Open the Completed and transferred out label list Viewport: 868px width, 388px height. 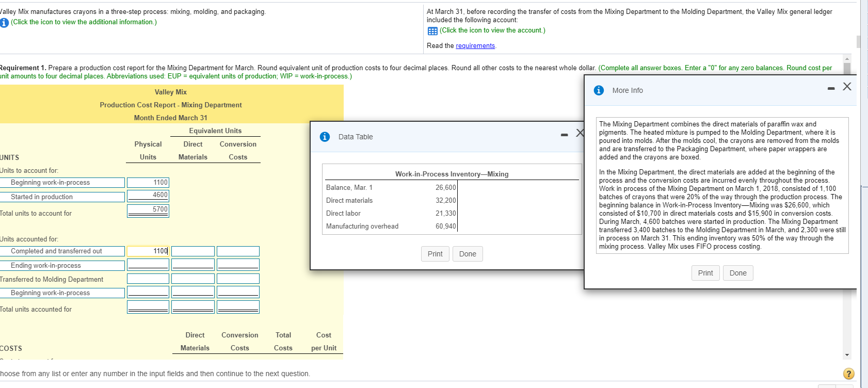[x=62, y=251]
